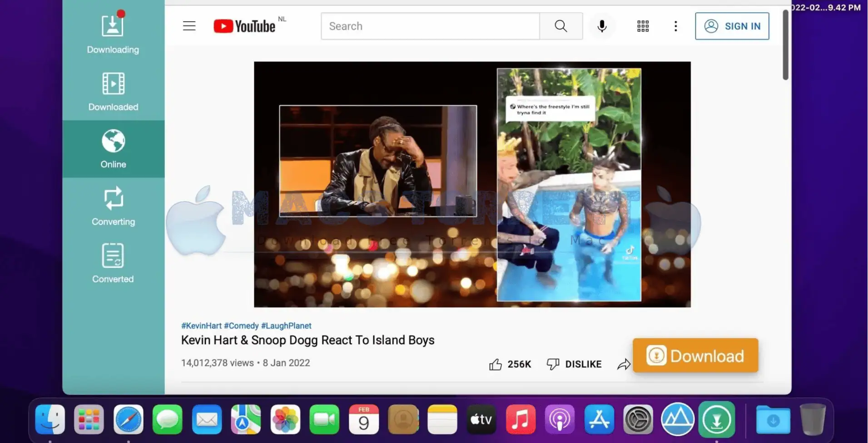Open Podcasts from the Dock
Image resolution: width=868 pixels, height=443 pixels.
pyautogui.click(x=560, y=419)
